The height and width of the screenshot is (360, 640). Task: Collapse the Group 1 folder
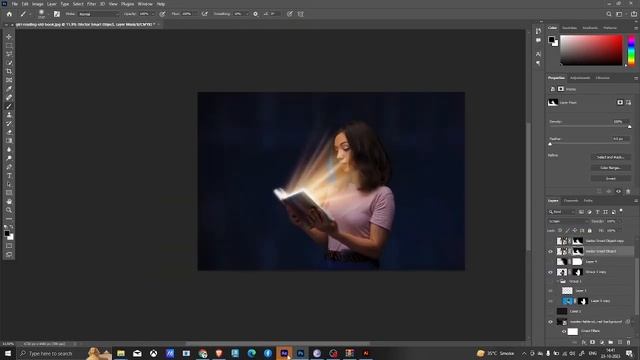558,281
